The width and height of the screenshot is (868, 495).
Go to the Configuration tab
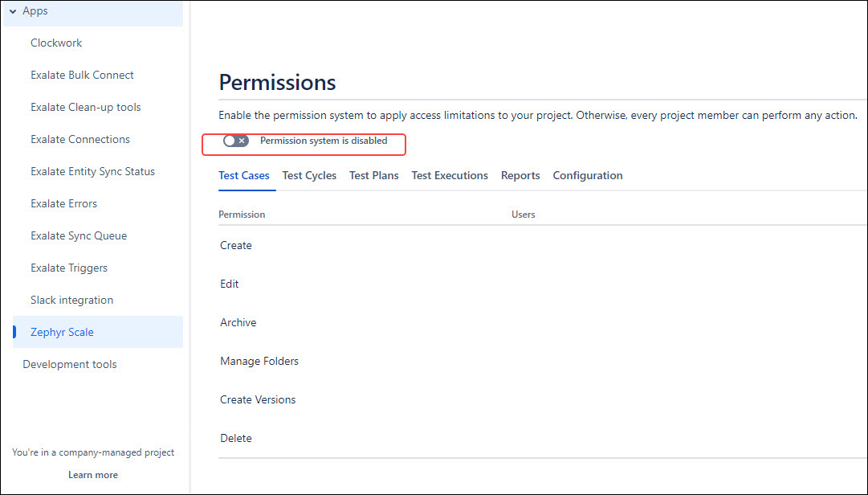[x=587, y=175]
